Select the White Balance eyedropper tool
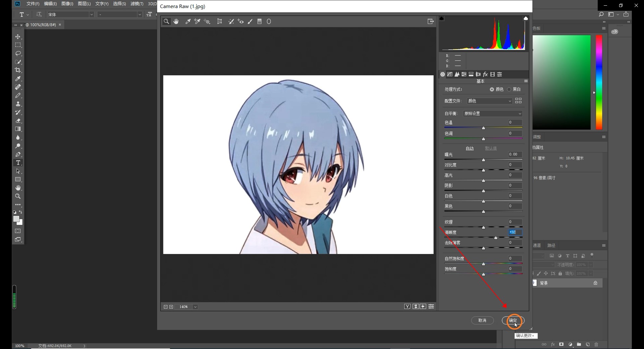644x349 pixels. [x=188, y=21]
